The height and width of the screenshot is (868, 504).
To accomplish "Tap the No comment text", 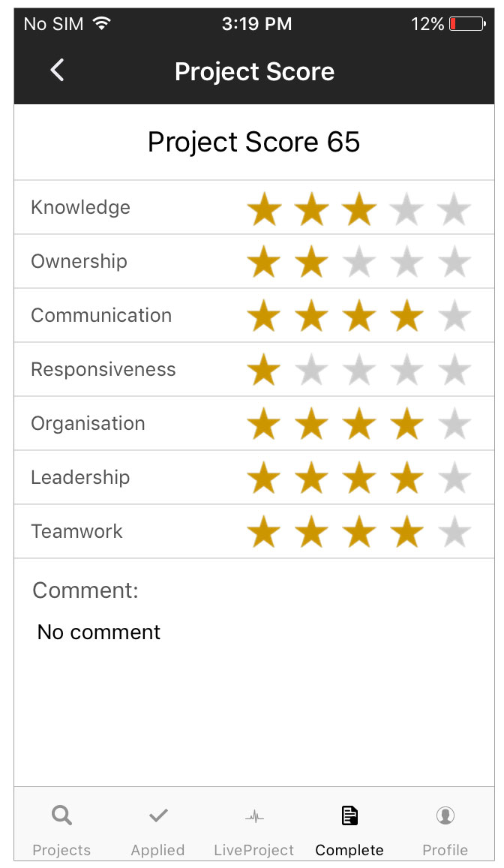I will (99, 632).
